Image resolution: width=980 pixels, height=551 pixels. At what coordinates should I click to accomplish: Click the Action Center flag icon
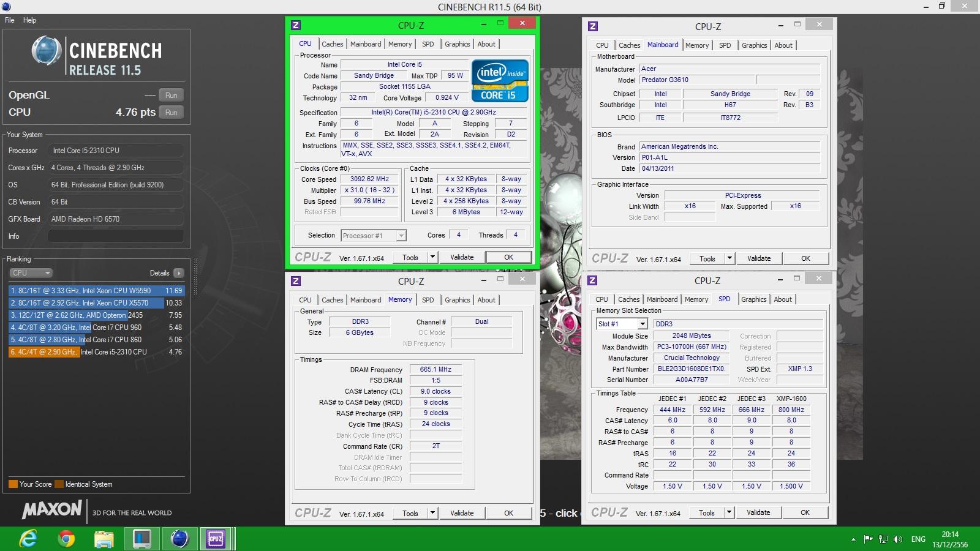(x=868, y=539)
